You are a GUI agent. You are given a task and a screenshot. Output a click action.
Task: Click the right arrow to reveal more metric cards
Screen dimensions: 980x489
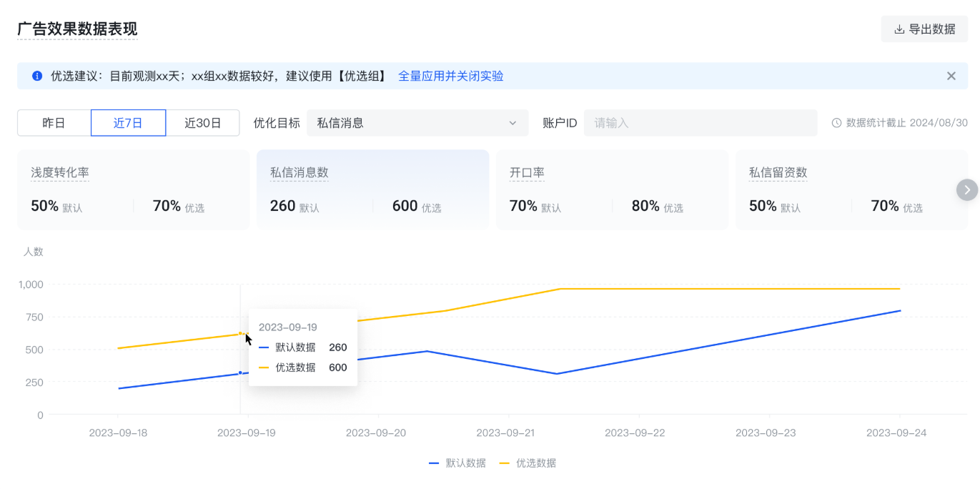coord(966,189)
